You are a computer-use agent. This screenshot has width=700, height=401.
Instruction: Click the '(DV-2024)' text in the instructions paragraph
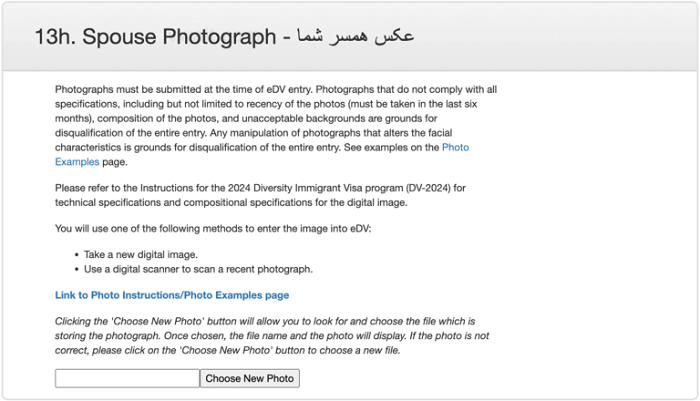click(x=428, y=188)
